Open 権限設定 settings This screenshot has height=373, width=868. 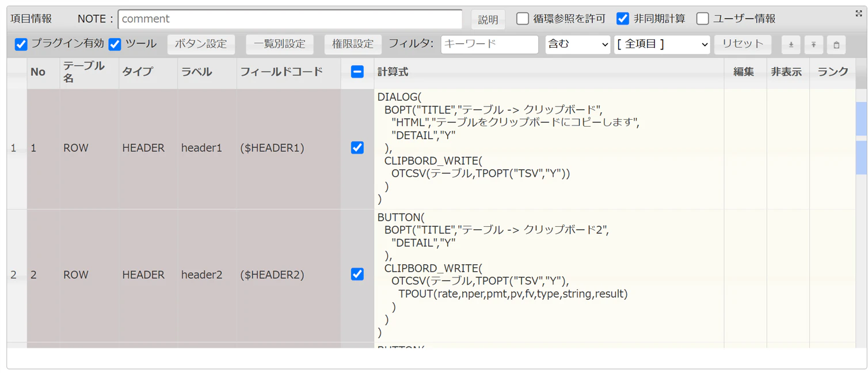(x=353, y=44)
